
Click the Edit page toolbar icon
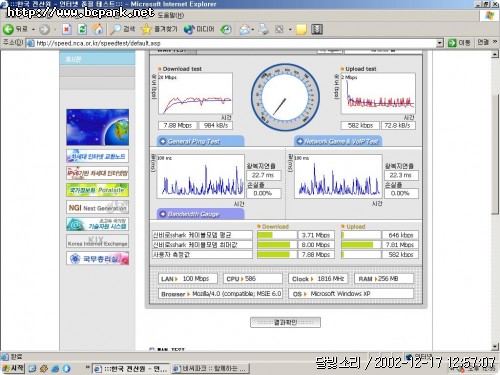click(x=279, y=29)
